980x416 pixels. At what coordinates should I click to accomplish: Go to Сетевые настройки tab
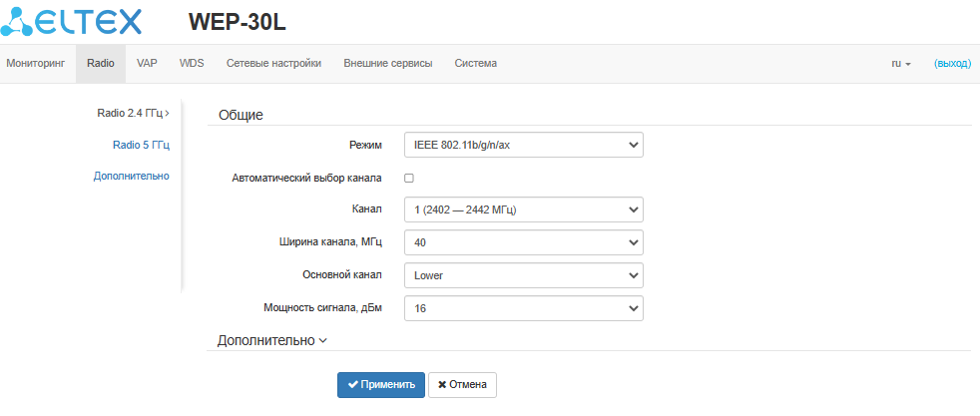273,64
